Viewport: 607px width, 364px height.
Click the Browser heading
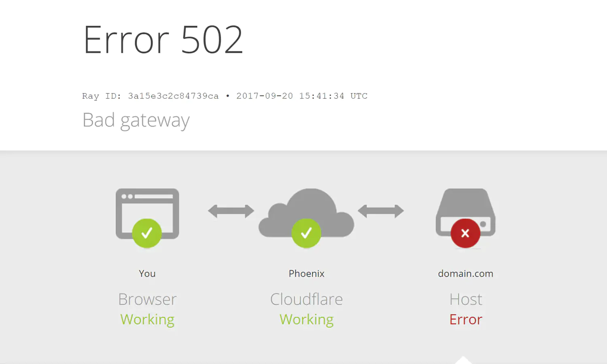point(147,299)
